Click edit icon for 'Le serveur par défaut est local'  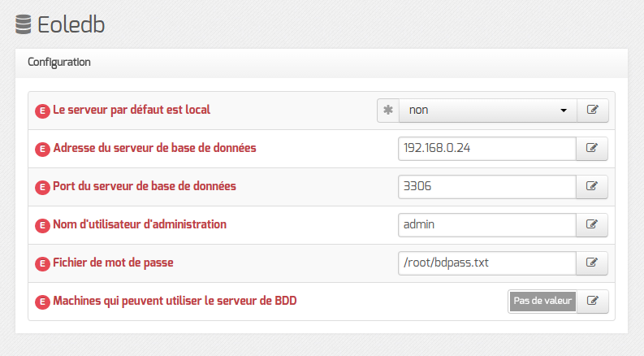point(592,111)
